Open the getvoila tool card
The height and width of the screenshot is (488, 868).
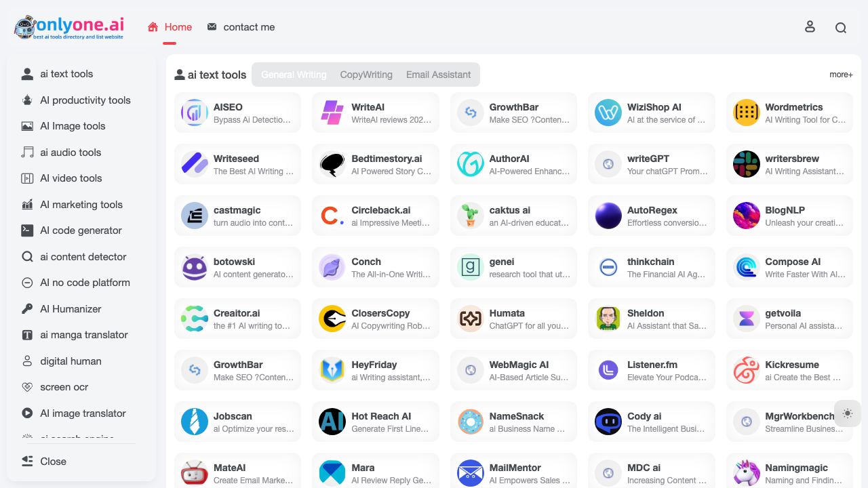pos(790,319)
